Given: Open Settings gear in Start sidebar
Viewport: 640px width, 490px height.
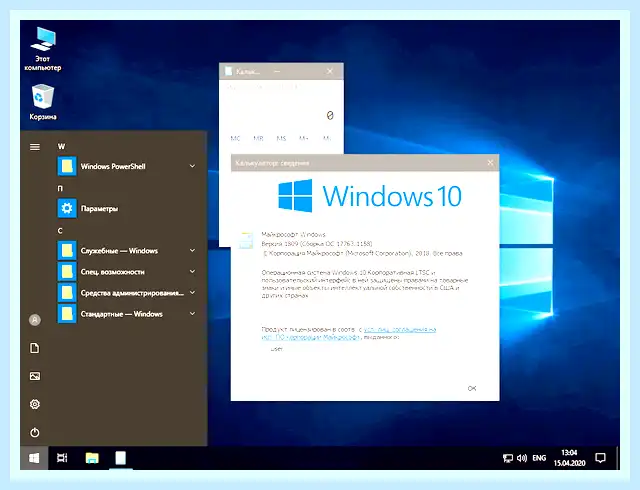Looking at the screenshot, I should [35, 404].
